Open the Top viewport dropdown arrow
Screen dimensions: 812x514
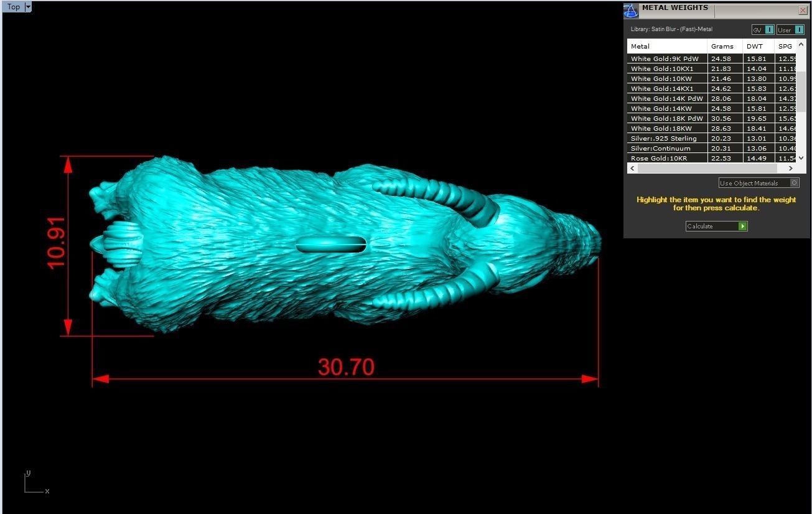click(27, 7)
